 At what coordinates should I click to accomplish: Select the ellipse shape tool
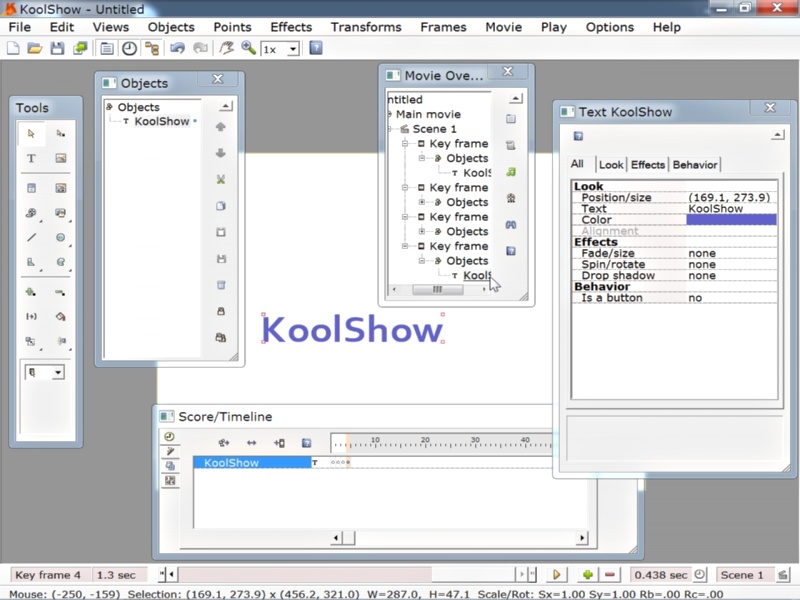[61, 237]
